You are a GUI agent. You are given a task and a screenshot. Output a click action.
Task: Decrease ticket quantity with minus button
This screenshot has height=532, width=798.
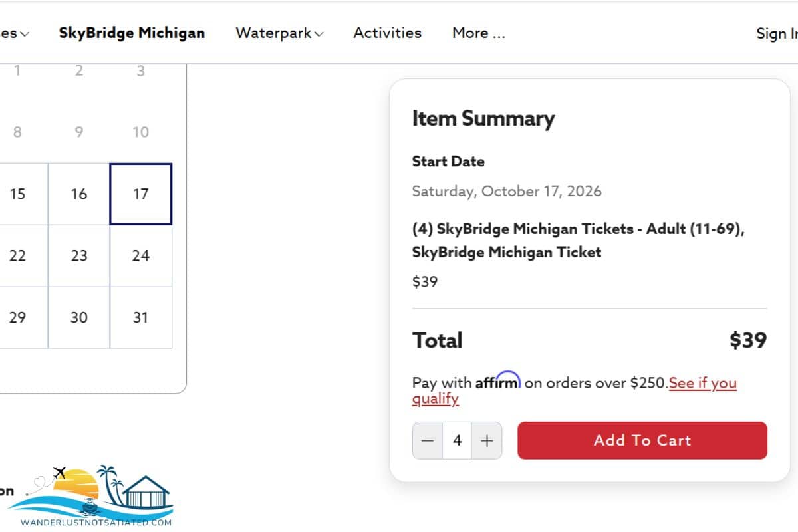click(x=428, y=440)
